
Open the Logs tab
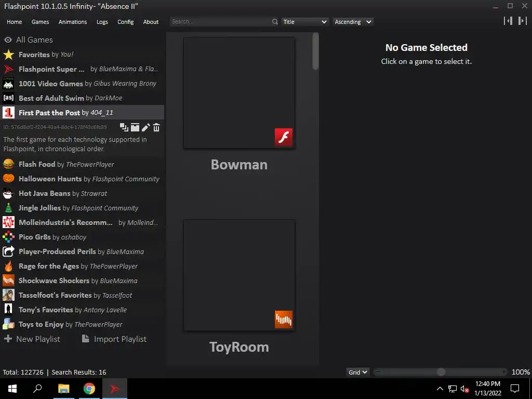[102, 22]
